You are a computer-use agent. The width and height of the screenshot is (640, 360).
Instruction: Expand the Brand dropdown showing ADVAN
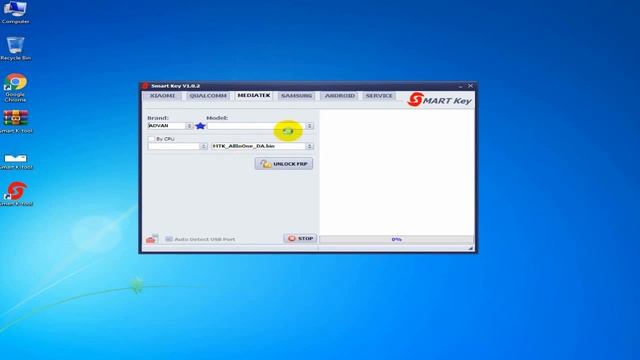(x=189, y=126)
